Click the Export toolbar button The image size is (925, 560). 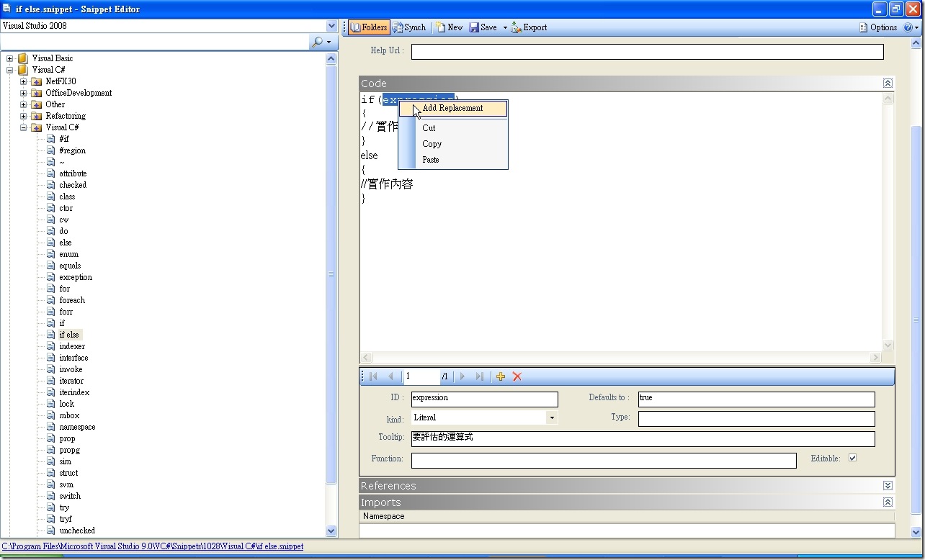tap(529, 27)
